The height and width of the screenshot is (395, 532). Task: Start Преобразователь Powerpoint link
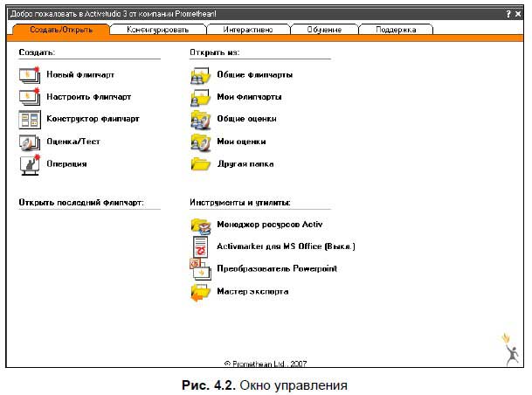[x=277, y=269]
